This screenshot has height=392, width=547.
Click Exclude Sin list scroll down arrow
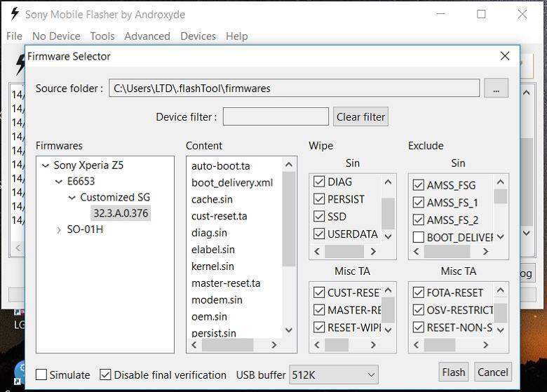(501, 237)
